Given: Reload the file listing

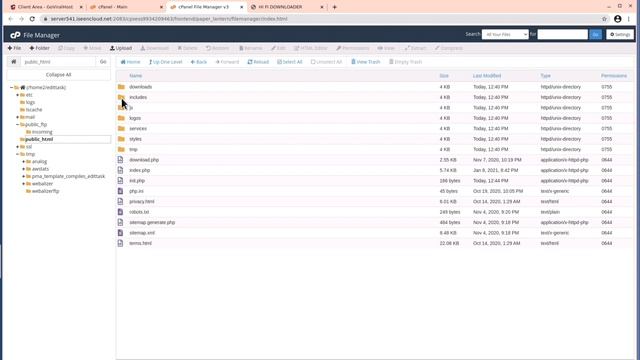Looking at the screenshot, I should (x=258, y=62).
